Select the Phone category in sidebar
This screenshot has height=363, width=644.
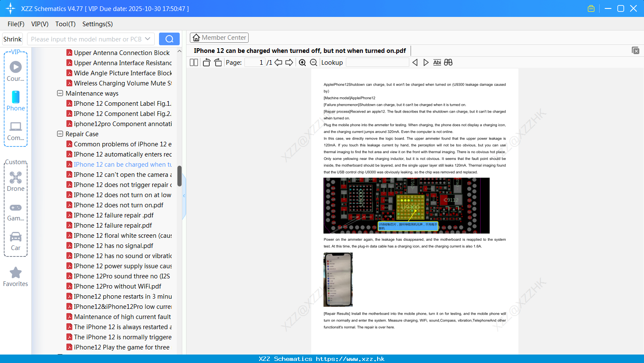(16, 101)
